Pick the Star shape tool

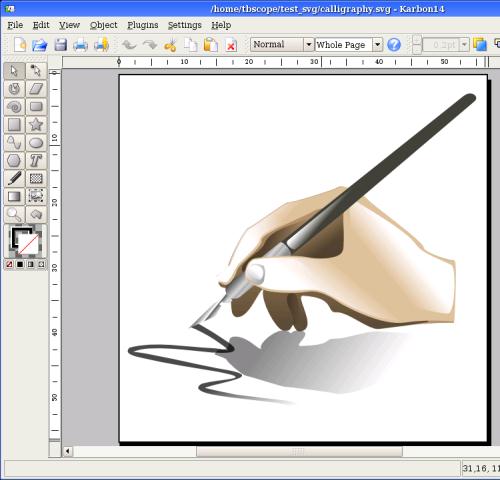(36, 125)
